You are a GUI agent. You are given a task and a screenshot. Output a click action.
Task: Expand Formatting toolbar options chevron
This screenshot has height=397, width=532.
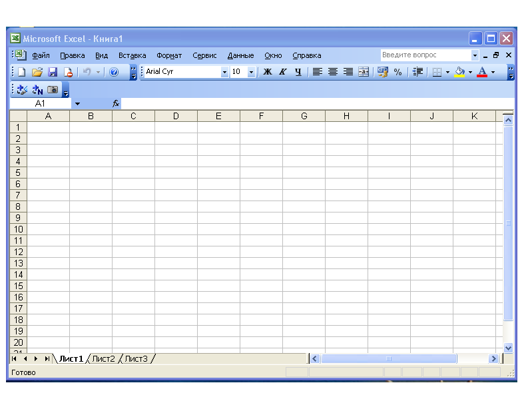point(511,73)
